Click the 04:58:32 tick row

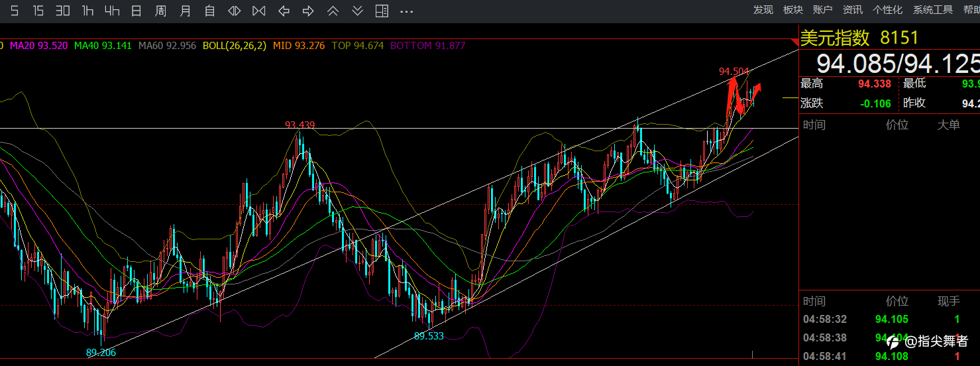(x=889, y=320)
